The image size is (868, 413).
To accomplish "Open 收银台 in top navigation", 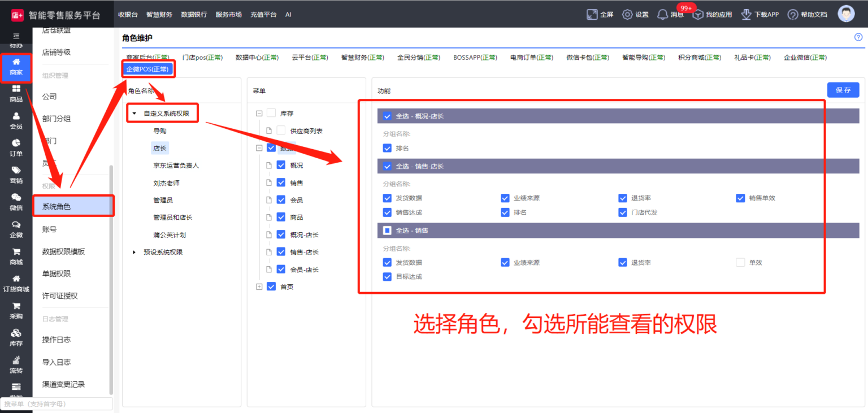I will click(127, 15).
